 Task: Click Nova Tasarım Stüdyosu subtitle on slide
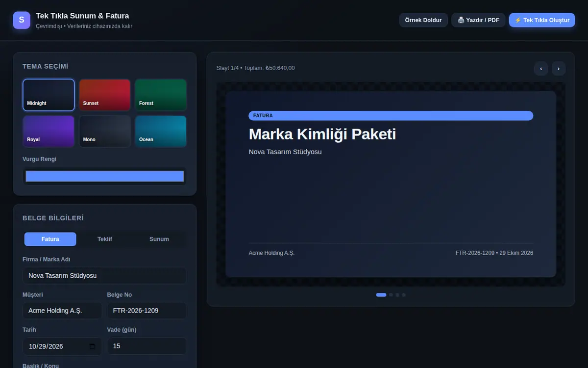285,152
